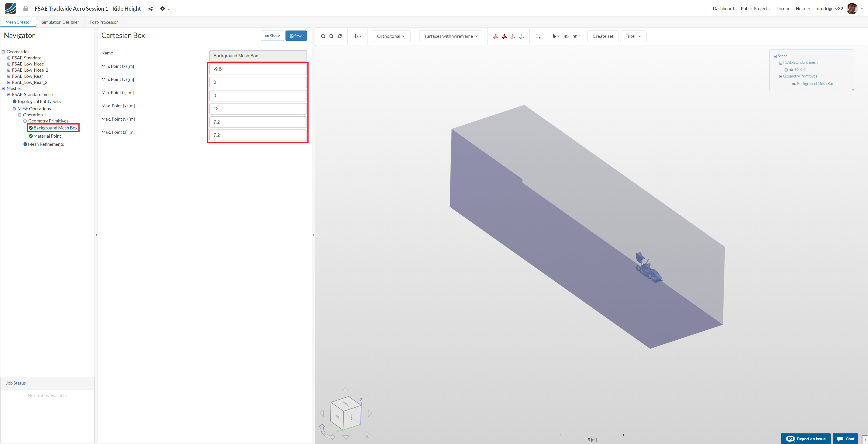Enable box selection tool
The image size is (868, 444).
[538, 36]
